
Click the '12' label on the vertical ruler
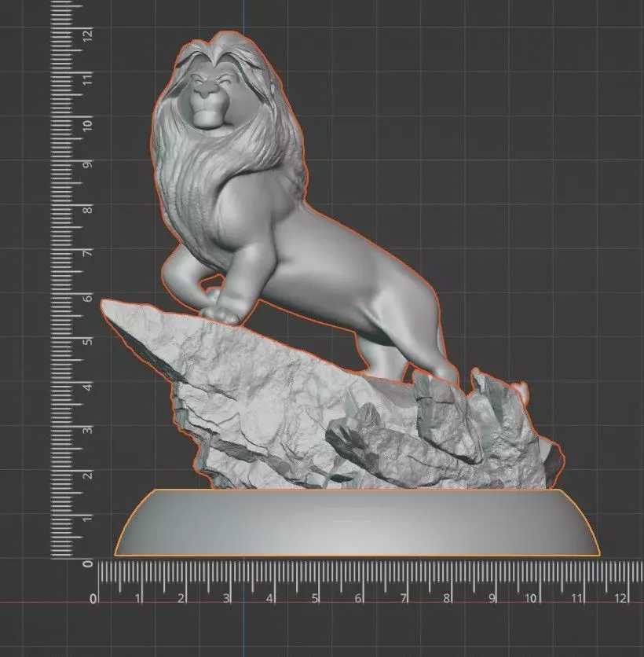pos(87,35)
